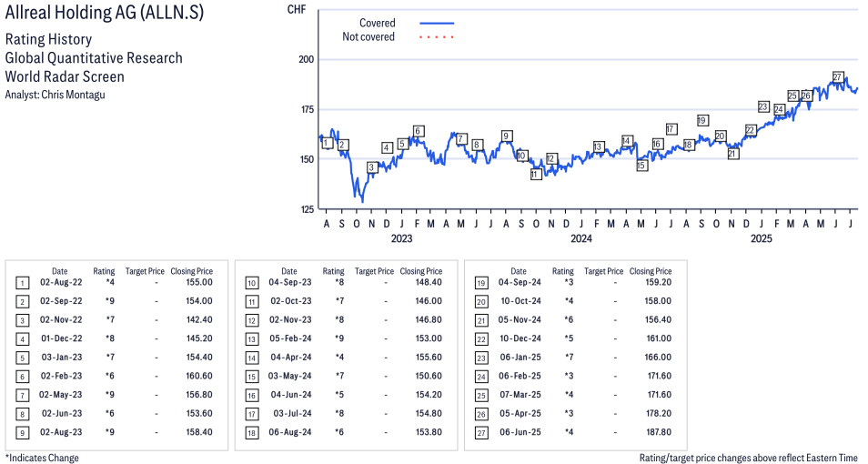Click closing price 158.40

199,432
